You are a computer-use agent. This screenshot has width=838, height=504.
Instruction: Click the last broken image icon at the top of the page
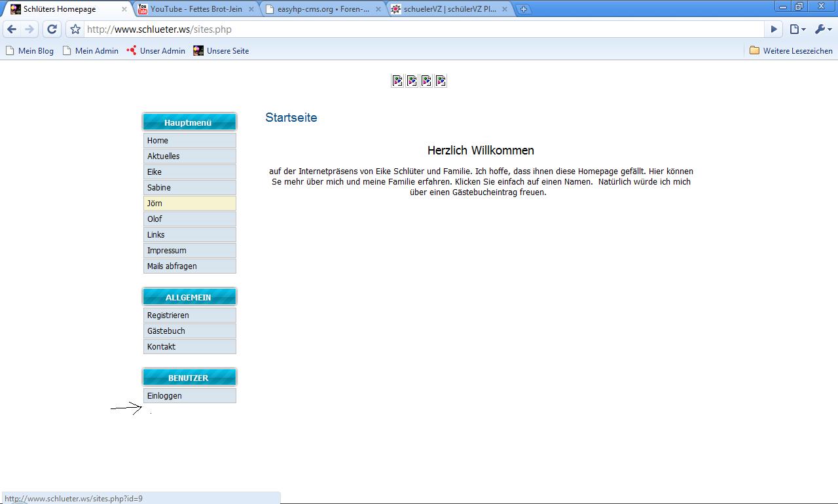tap(441, 81)
